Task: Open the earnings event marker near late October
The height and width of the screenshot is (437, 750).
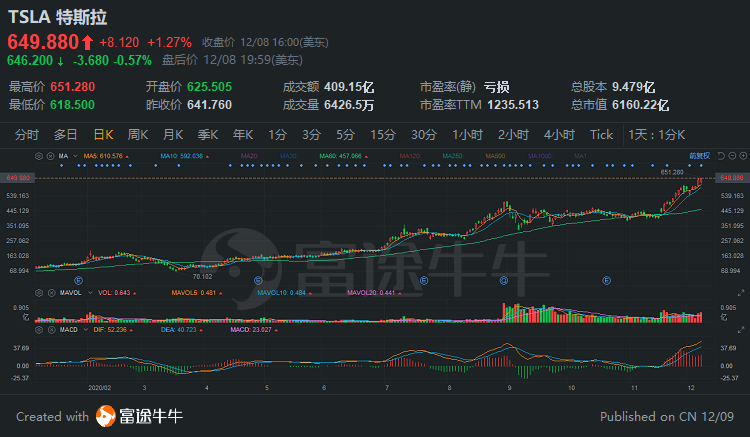Action: pos(607,281)
